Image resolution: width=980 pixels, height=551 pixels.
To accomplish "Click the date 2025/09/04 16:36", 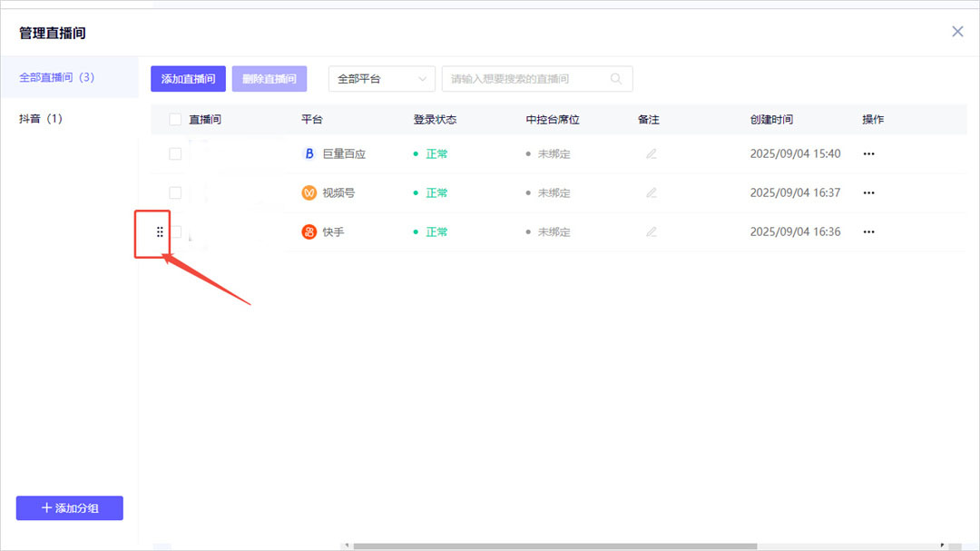I will coord(795,232).
